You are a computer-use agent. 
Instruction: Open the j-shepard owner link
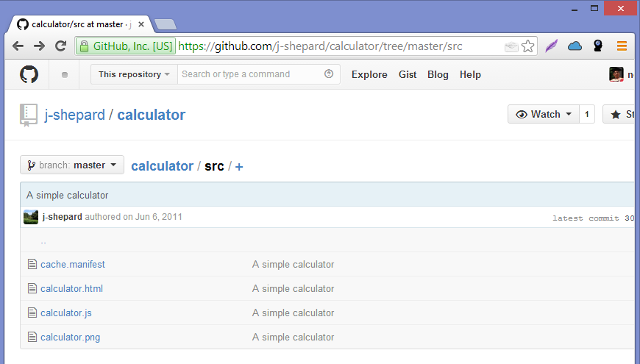[75, 115]
